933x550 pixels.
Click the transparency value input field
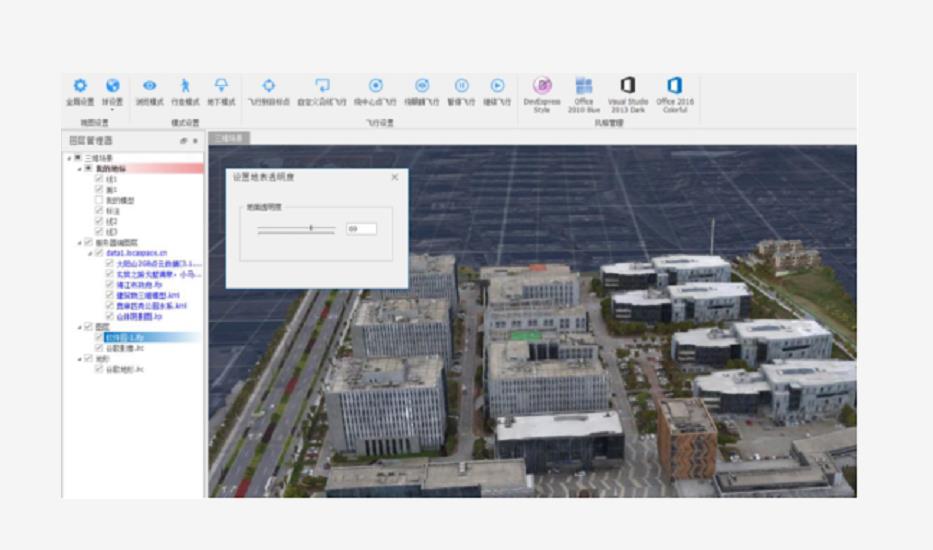pyautogui.click(x=361, y=229)
